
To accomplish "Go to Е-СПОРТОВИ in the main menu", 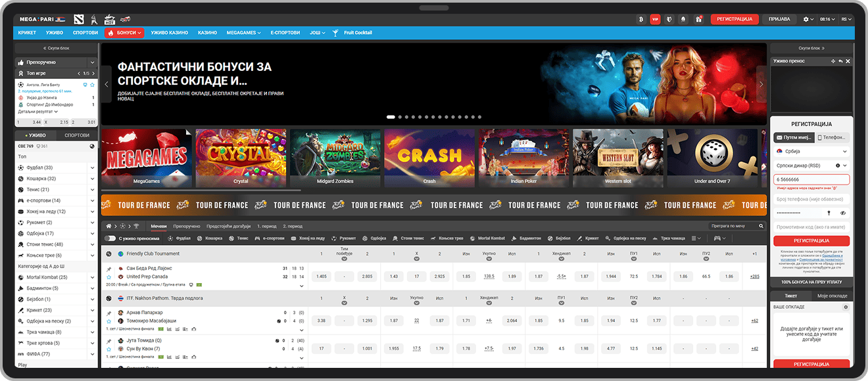I will click(x=285, y=33).
